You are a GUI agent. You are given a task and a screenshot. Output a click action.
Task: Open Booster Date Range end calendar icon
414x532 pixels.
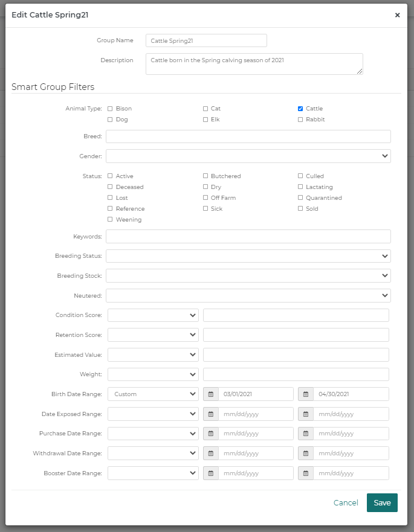tap(306, 473)
